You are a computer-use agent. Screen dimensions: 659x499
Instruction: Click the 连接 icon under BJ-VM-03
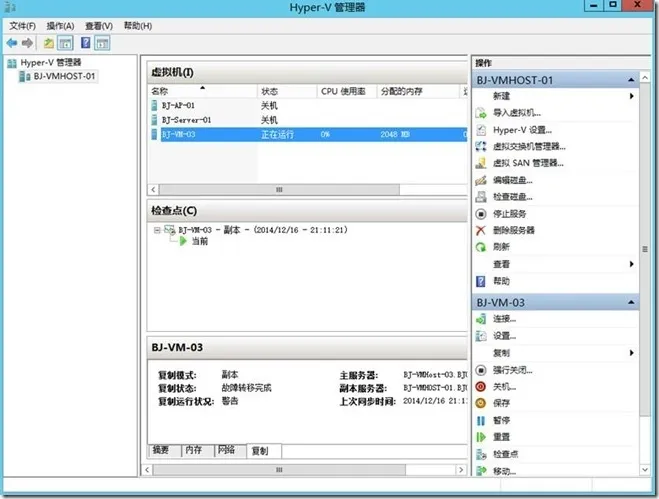(x=481, y=319)
